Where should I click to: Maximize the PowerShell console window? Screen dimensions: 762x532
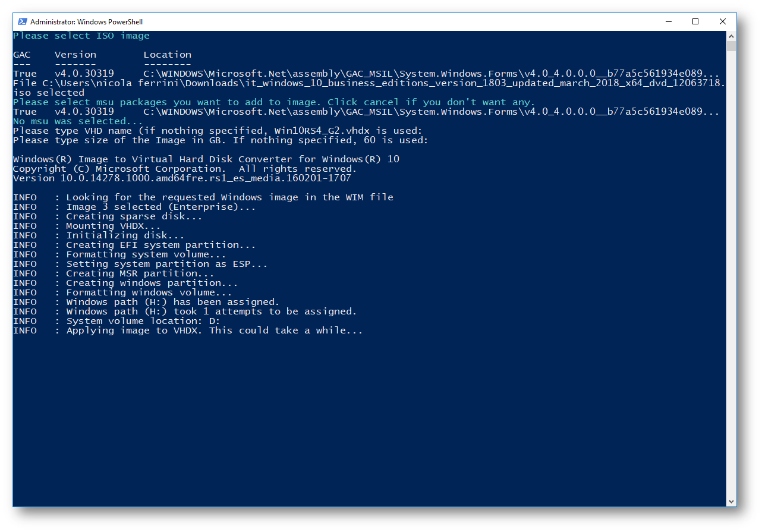click(695, 22)
